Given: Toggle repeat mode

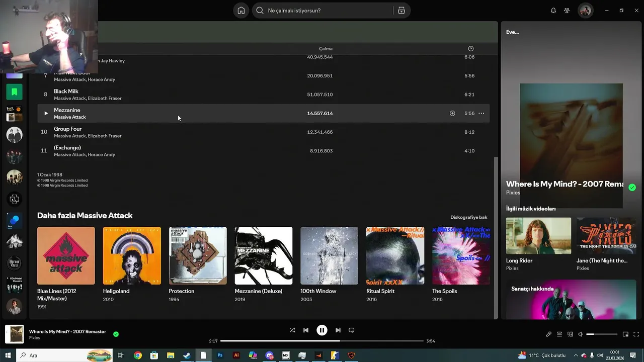Looking at the screenshot, I should pyautogui.click(x=352, y=330).
